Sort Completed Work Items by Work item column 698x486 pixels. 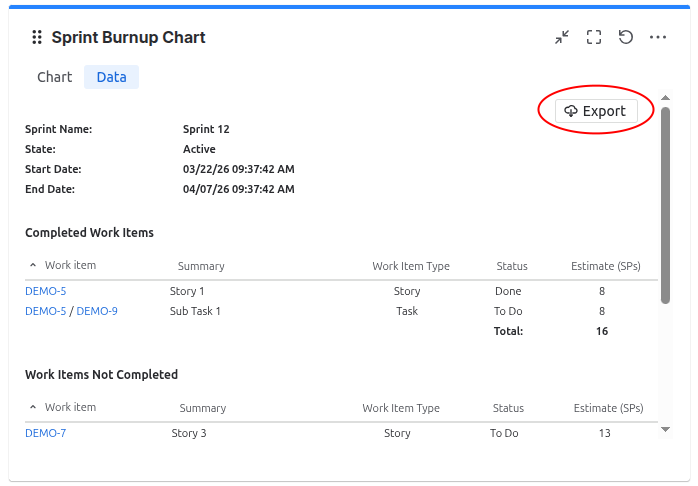[70, 266]
